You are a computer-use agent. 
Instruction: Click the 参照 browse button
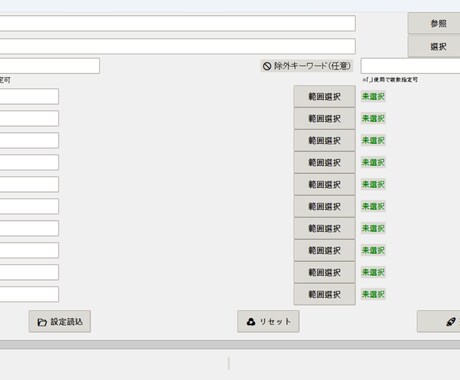coord(434,23)
